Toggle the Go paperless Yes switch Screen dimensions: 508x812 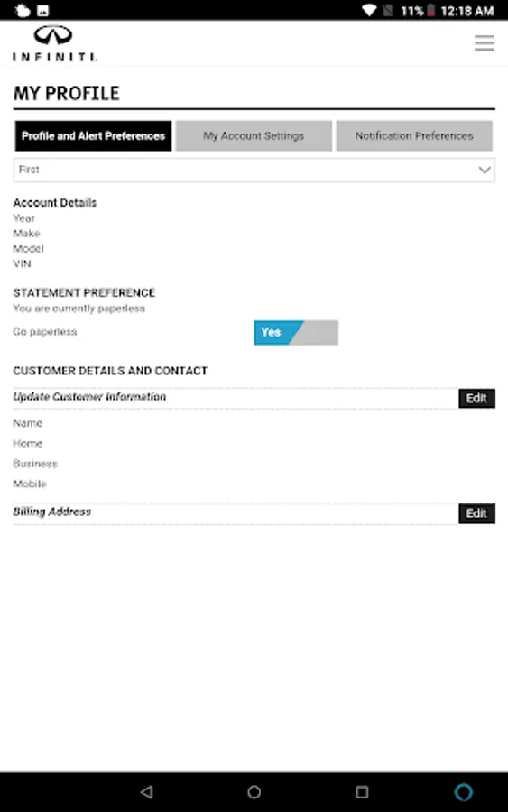[x=296, y=332]
